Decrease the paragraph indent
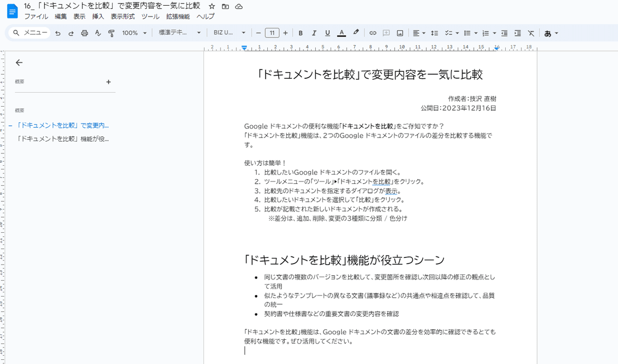This screenshot has width=618, height=364. click(504, 33)
